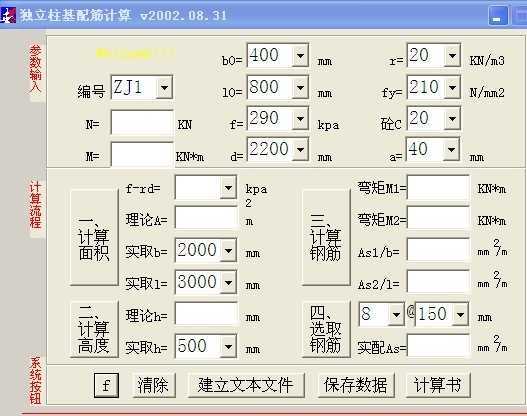Open the l0 dropdown showing 800
The height and width of the screenshot is (416, 527).
(x=300, y=87)
